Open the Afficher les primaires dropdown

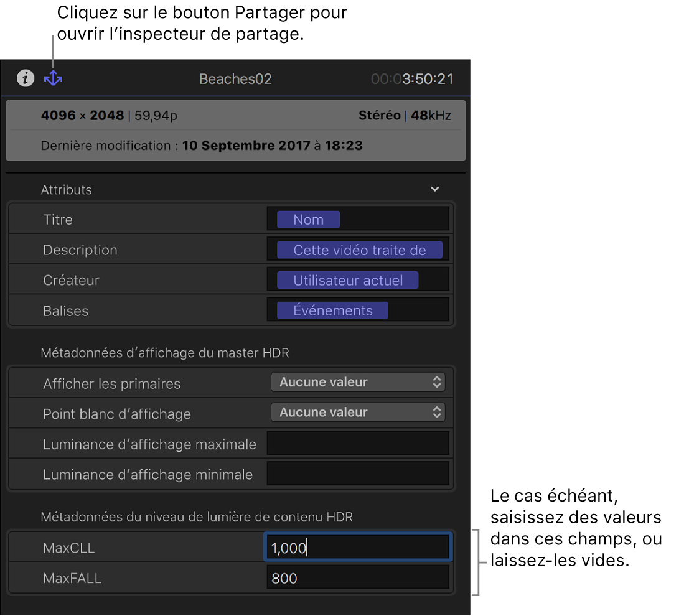click(x=358, y=382)
